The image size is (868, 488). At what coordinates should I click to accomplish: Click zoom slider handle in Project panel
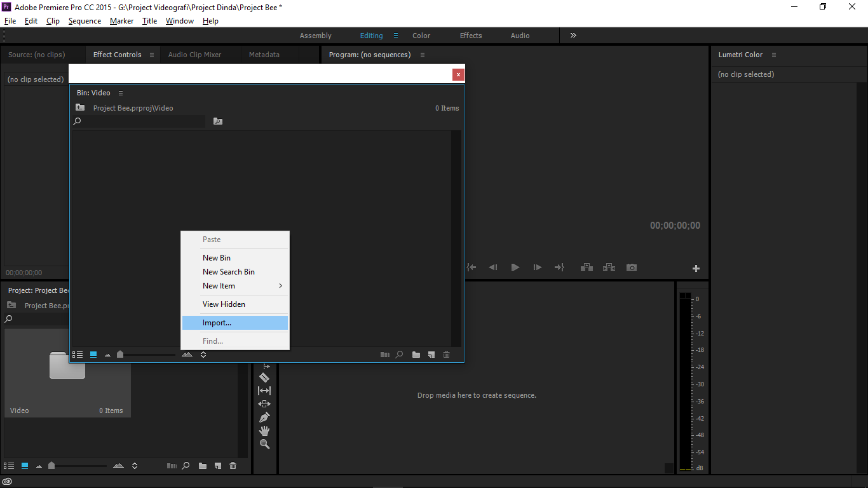coord(51,466)
